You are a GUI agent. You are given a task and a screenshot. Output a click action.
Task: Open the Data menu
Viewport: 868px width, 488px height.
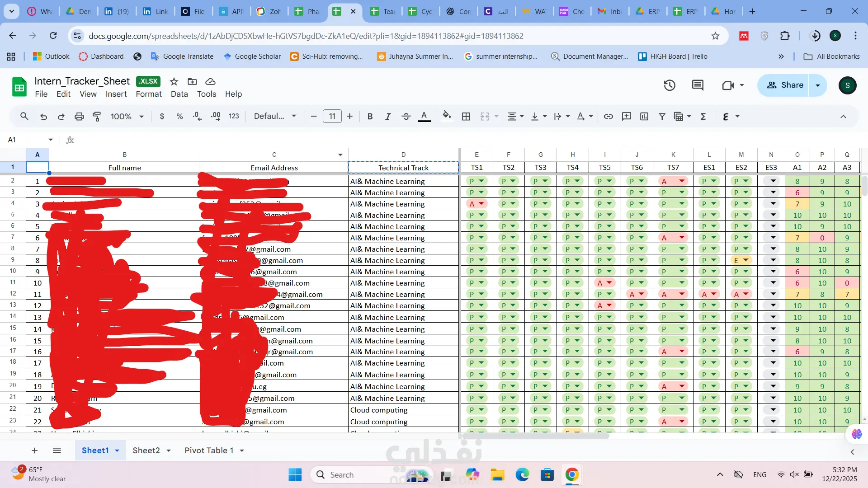click(x=179, y=94)
